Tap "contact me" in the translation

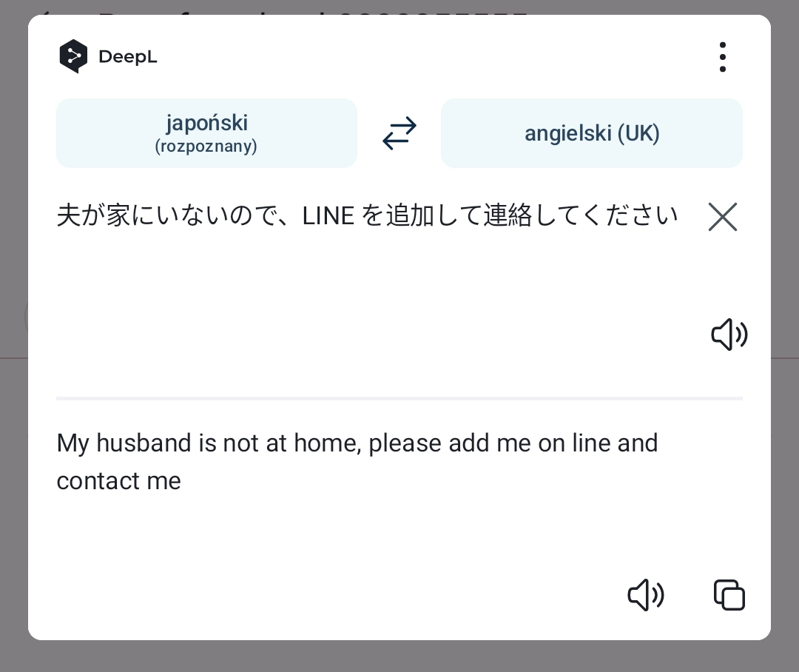119,481
